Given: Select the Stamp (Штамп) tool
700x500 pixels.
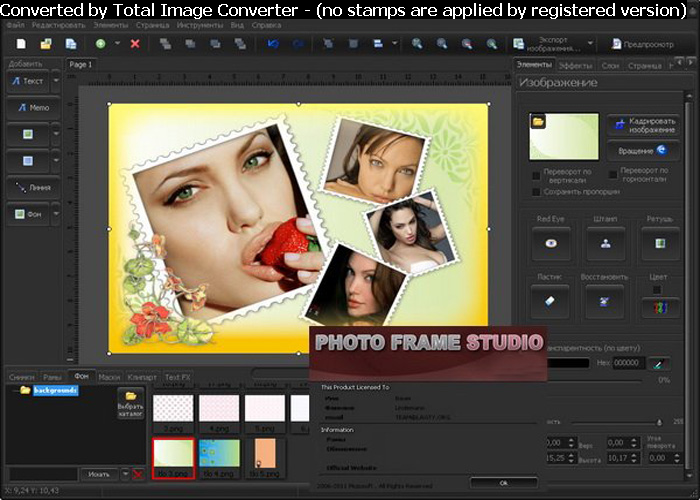Looking at the screenshot, I should pos(605,243).
